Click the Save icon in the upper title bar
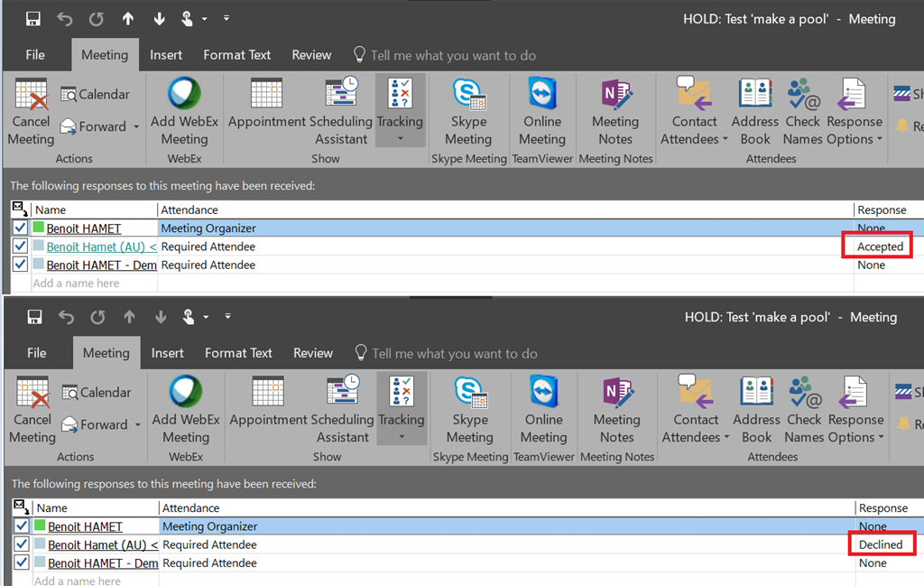This screenshot has height=586, width=924. [33, 19]
